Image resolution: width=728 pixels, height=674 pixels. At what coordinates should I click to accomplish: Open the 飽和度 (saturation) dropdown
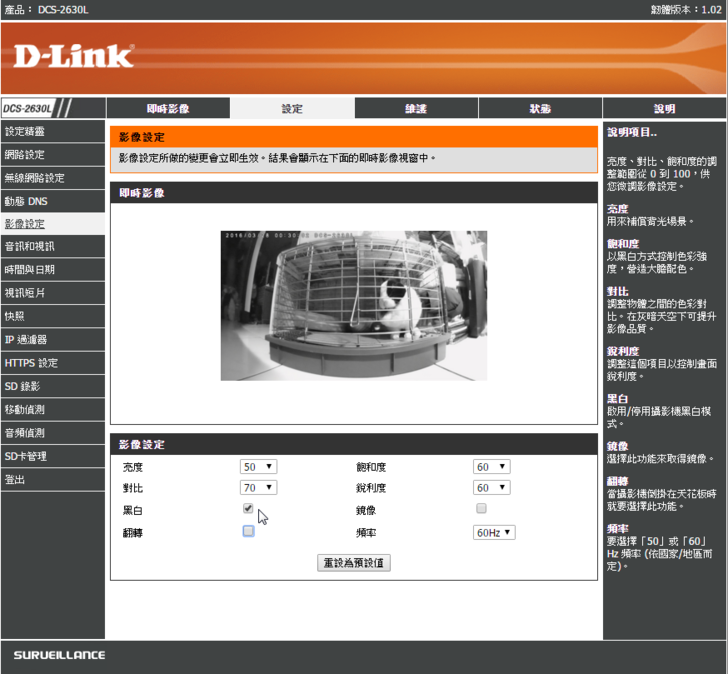[491, 467]
